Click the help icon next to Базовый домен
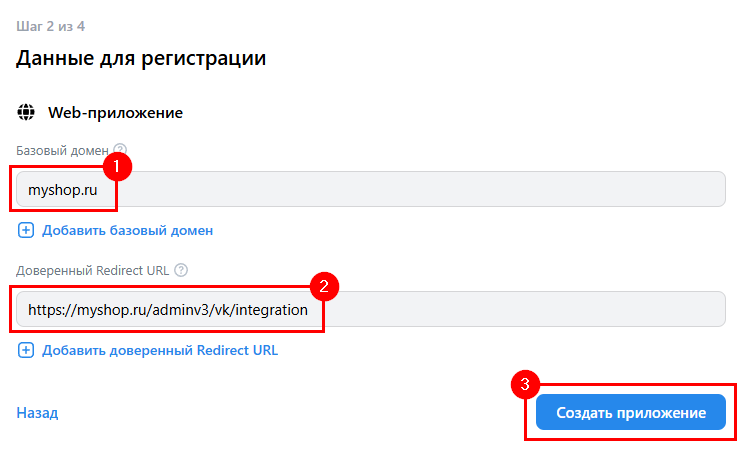Image resolution: width=740 pixels, height=475 pixels. coord(121,150)
